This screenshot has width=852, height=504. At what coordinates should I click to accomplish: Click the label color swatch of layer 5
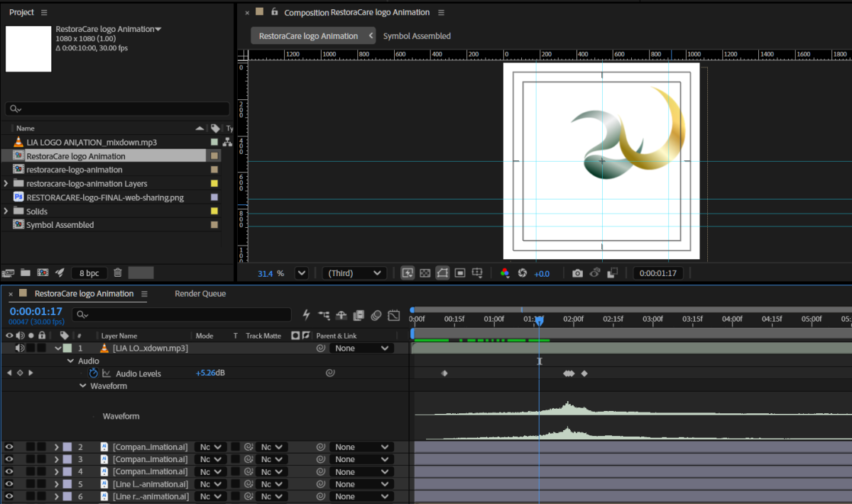click(67, 484)
